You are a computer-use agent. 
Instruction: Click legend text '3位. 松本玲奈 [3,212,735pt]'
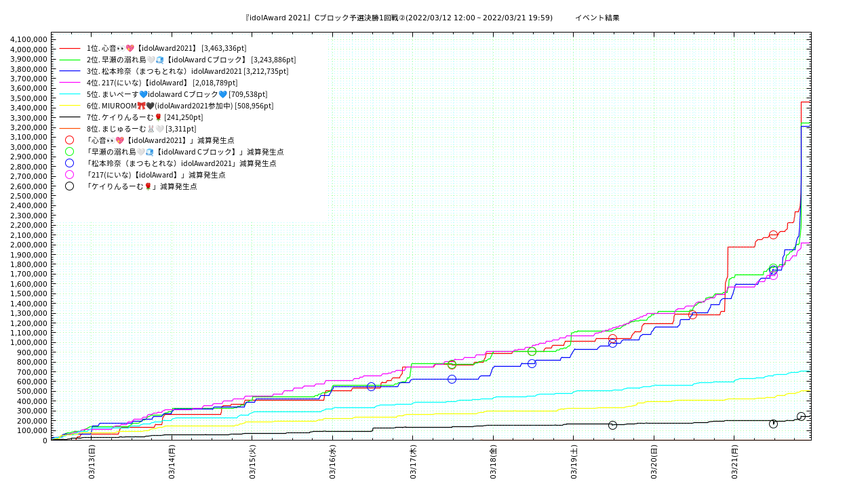(187, 71)
